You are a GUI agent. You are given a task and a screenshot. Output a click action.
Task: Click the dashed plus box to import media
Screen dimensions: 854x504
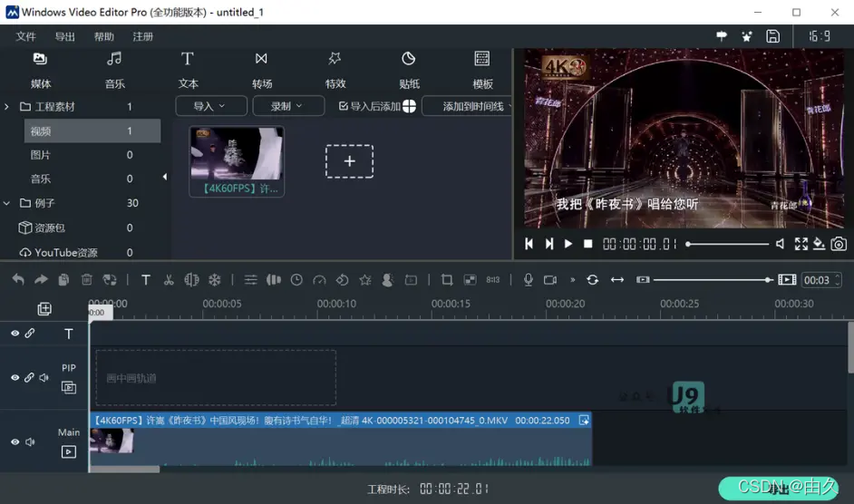(349, 161)
